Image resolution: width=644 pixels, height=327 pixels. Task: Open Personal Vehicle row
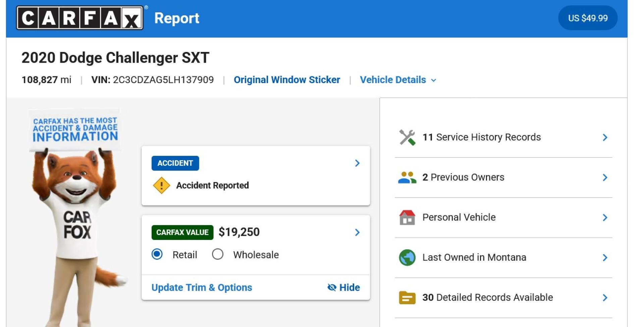click(x=503, y=218)
